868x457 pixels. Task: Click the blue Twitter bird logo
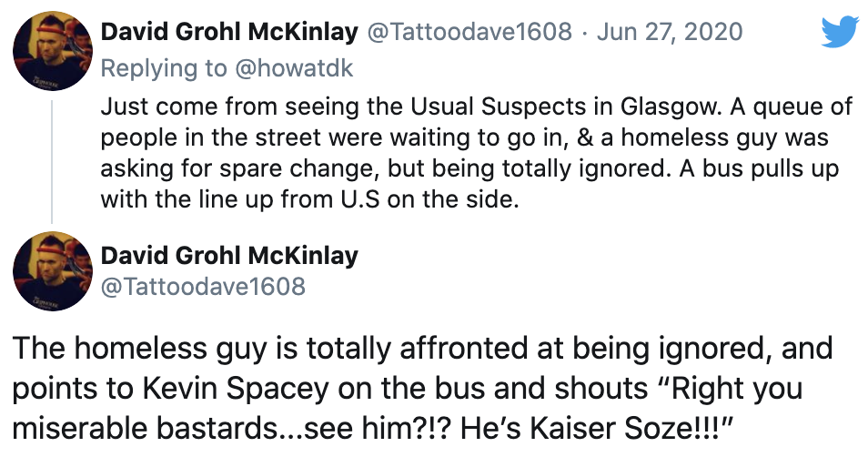[840, 32]
